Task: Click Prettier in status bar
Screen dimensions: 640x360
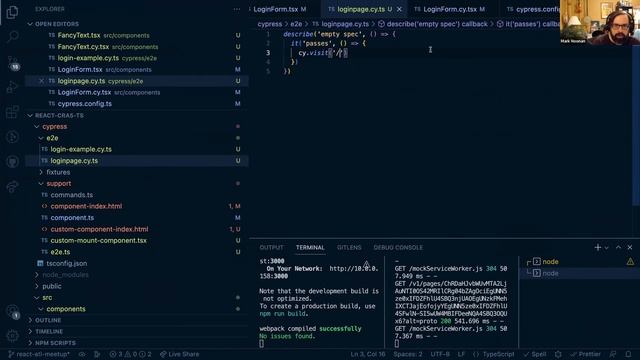Action: [x=585, y=354]
